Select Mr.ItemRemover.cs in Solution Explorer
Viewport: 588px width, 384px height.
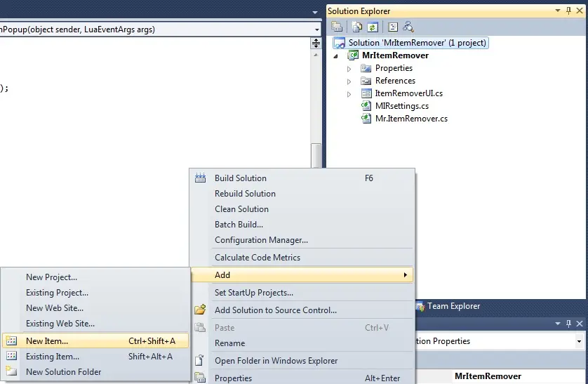(x=411, y=119)
